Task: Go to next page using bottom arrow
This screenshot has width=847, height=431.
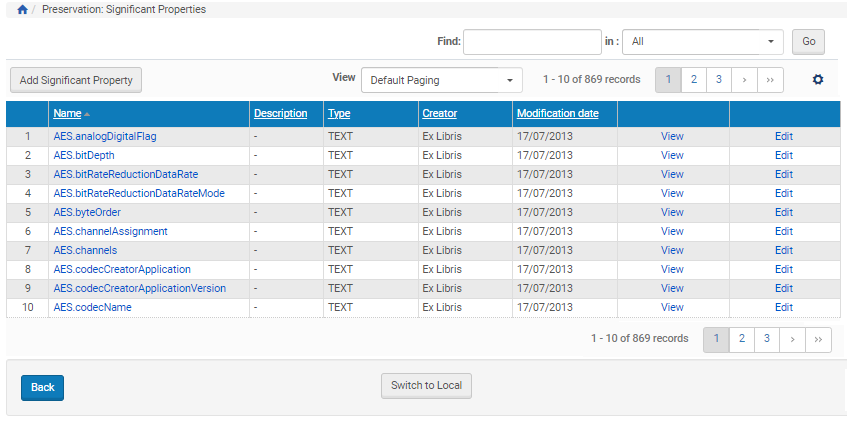Action: click(x=793, y=339)
